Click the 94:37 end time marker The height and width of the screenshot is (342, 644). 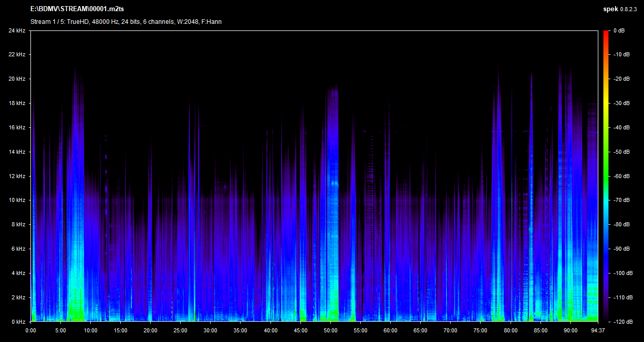(x=597, y=330)
